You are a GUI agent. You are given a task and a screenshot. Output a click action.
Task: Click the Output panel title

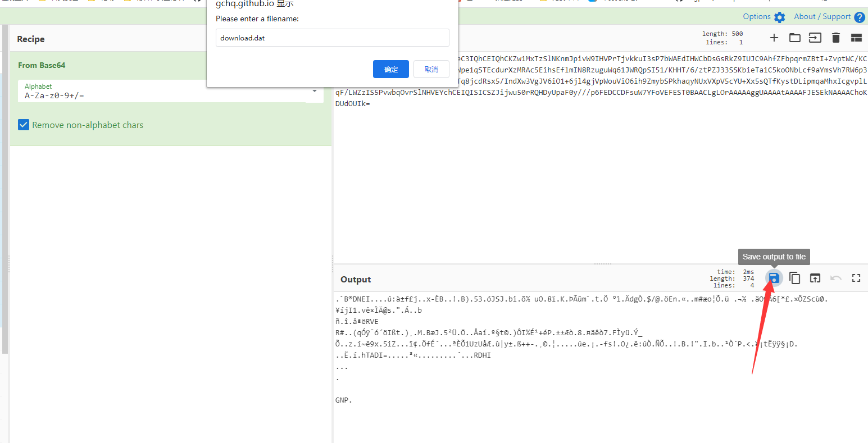[x=356, y=279]
